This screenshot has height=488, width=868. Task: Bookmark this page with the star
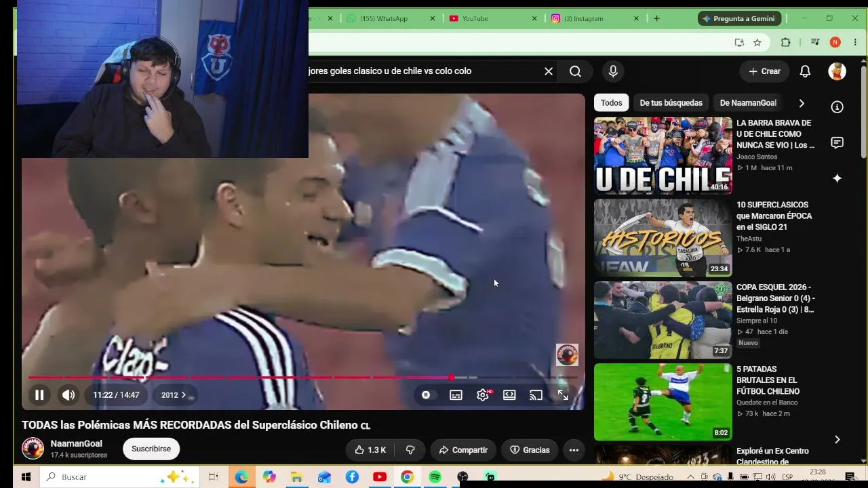(x=757, y=42)
